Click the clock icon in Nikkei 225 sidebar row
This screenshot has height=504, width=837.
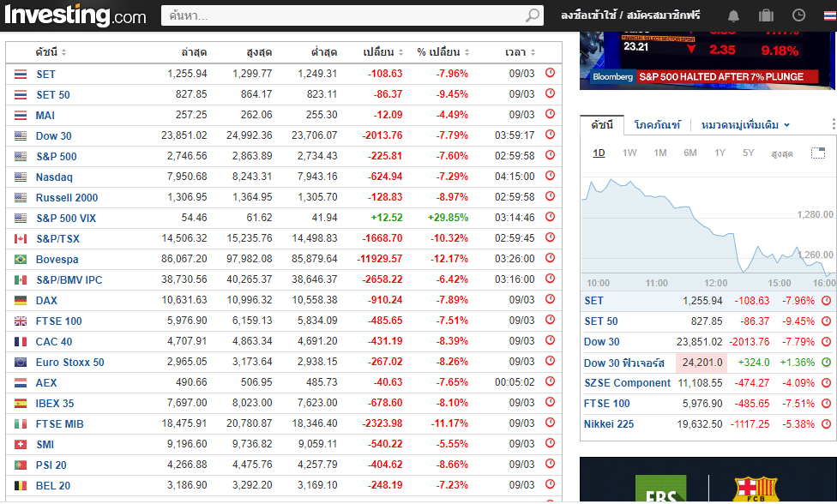pos(827,424)
